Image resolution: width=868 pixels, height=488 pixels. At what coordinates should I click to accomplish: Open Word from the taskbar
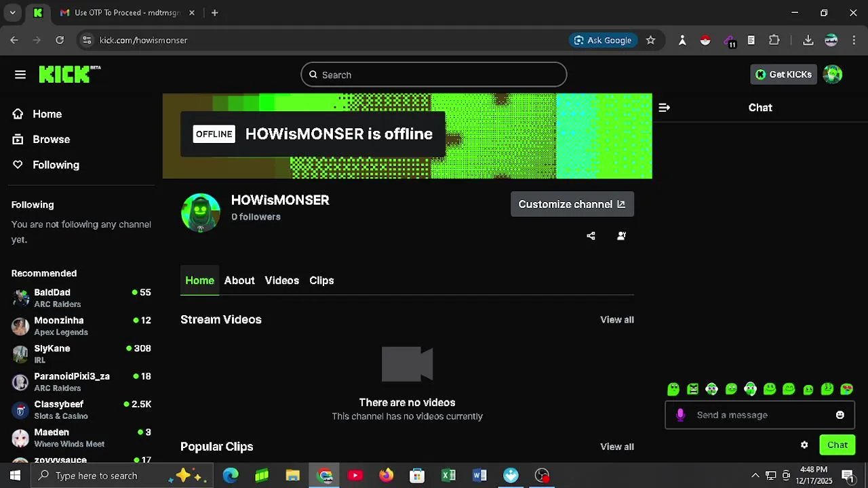479,476
